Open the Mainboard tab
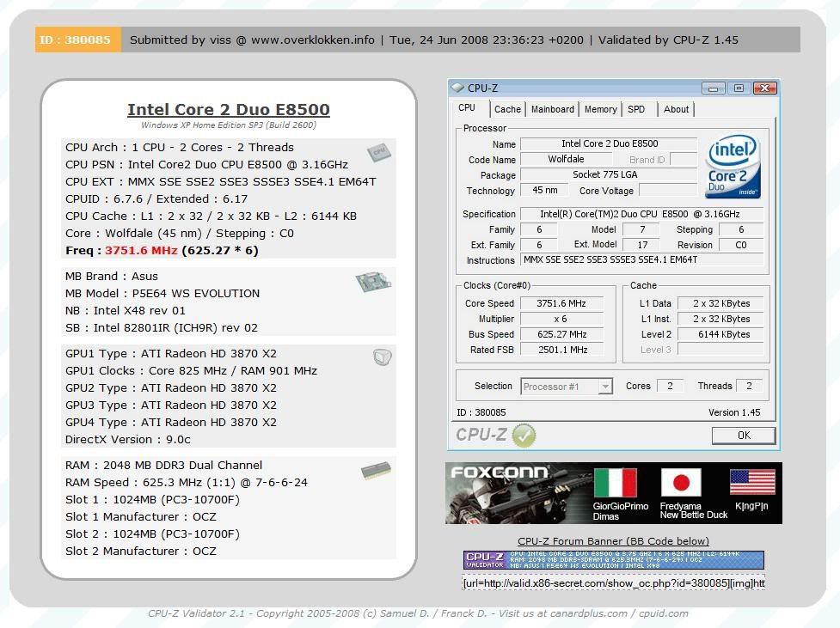840x628 pixels. [552, 109]
